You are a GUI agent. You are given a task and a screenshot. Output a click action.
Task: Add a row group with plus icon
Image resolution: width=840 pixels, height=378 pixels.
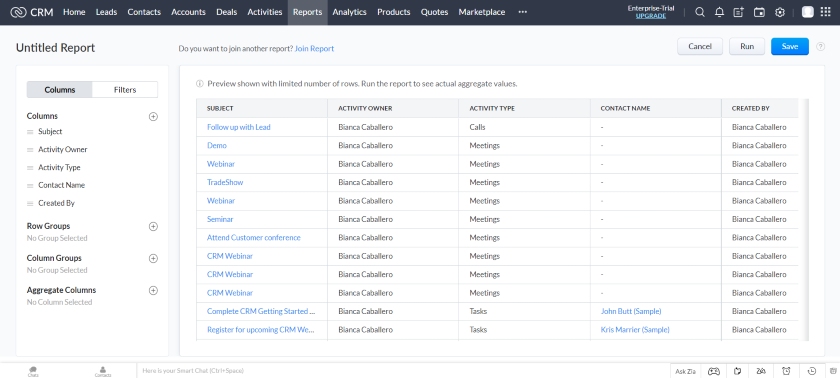point(153,226)
